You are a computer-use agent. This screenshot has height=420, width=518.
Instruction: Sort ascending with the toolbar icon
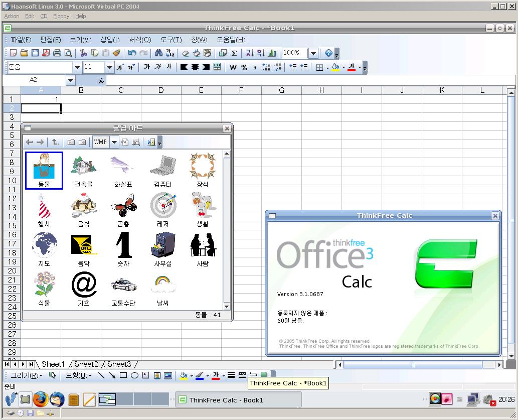pyautogui.click(x=250, y=53)
